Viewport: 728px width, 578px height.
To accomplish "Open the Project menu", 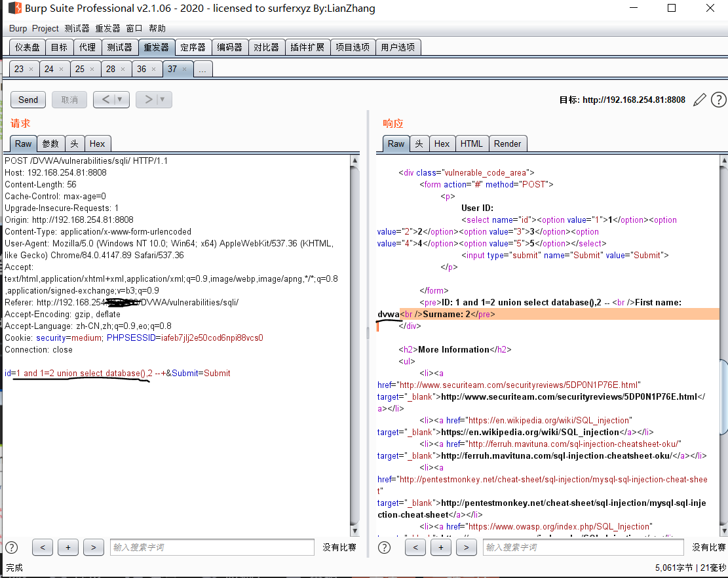I will 45,28.
